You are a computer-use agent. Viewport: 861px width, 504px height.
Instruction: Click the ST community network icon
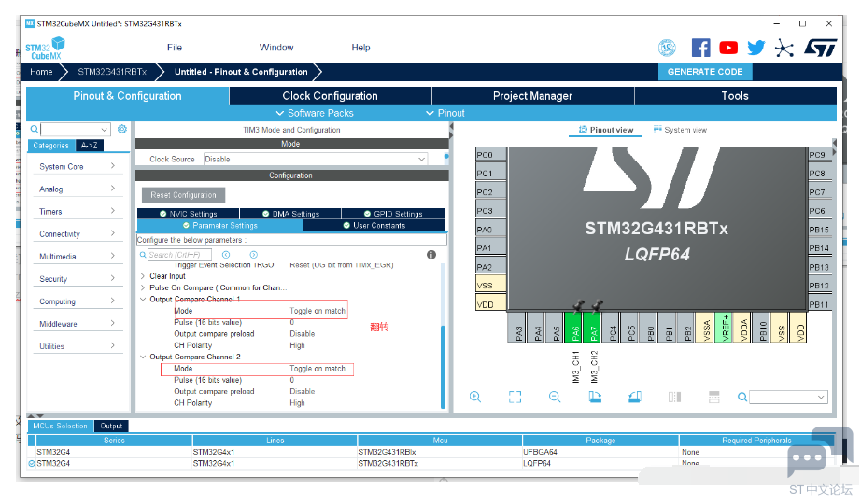point(784,48)
